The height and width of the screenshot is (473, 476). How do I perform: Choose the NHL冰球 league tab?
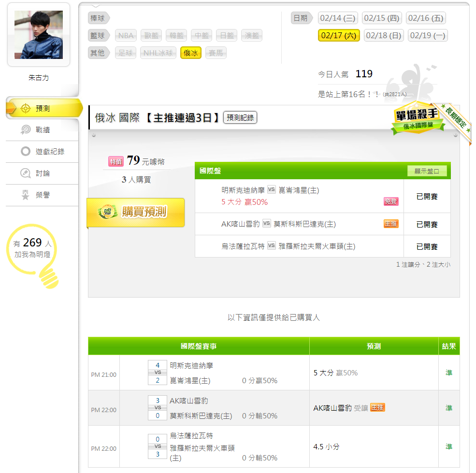click(x=158, y=53)
